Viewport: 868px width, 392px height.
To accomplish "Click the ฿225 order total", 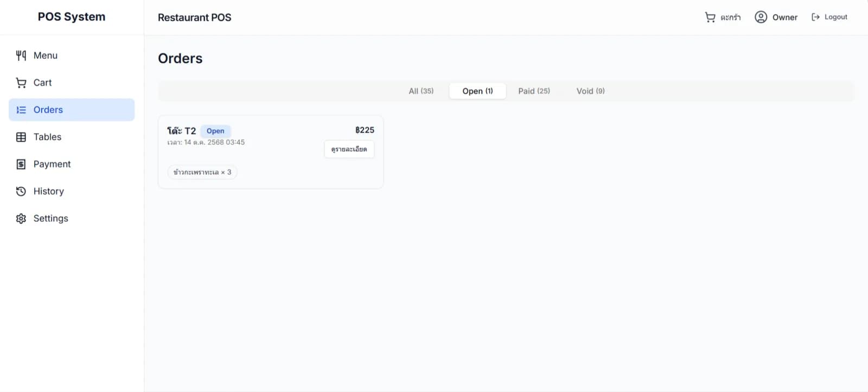I will pyautogui.click(x=365, y=130).
